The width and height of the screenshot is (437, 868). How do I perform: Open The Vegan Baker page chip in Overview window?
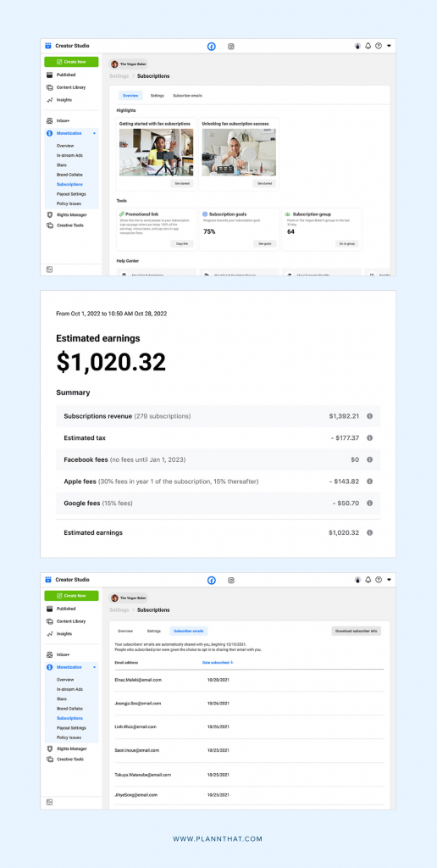[x=130, y=64]
